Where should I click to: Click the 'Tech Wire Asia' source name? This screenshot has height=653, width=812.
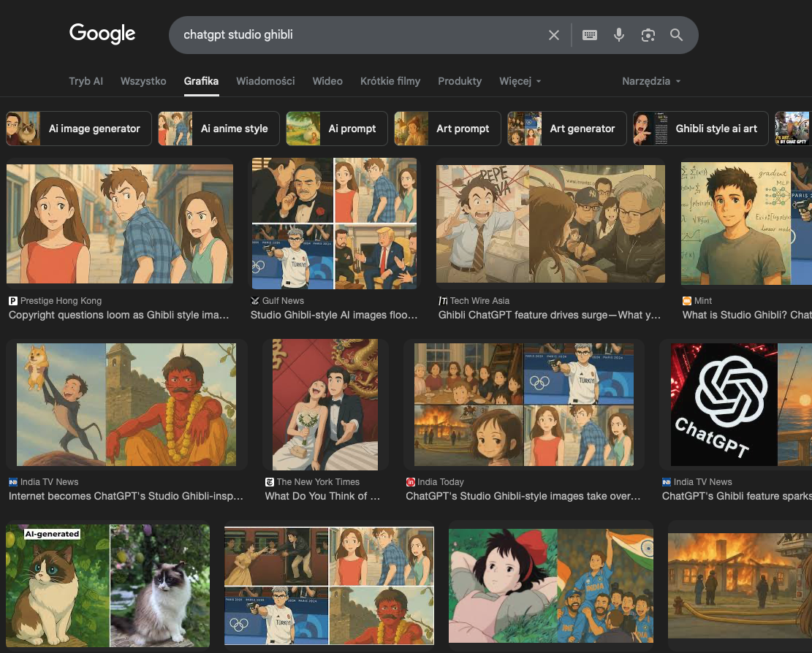479,301
